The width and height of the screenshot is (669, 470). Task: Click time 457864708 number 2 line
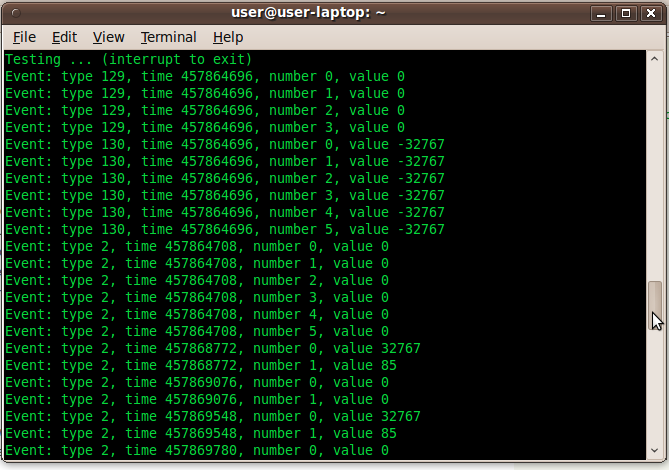(x=197, y=281)
